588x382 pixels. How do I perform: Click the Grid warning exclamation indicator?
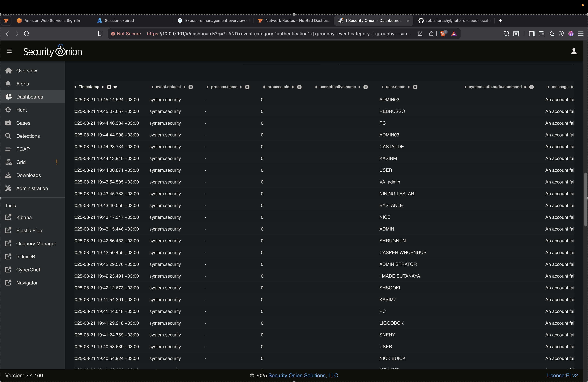57,162
